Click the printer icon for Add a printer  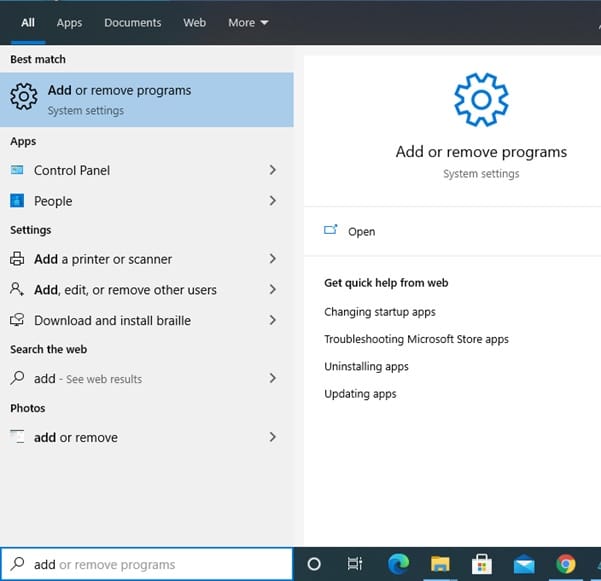(x=17, y=259)
